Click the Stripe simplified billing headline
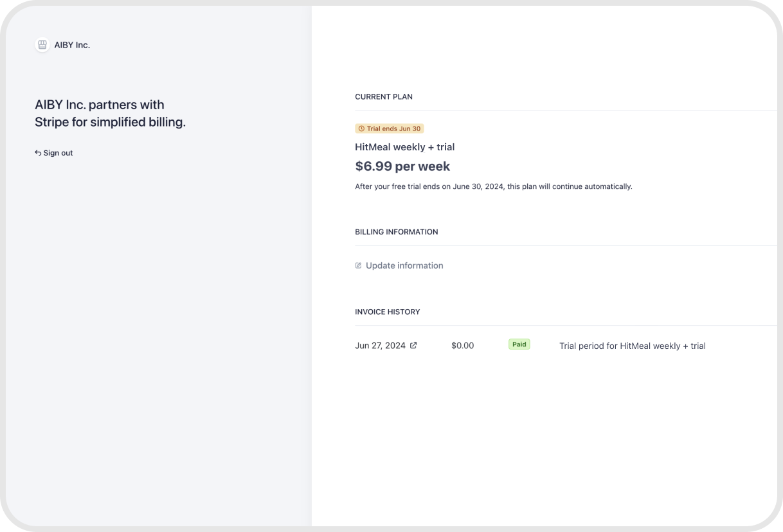The image size is (783, 532). coord(110,113)
